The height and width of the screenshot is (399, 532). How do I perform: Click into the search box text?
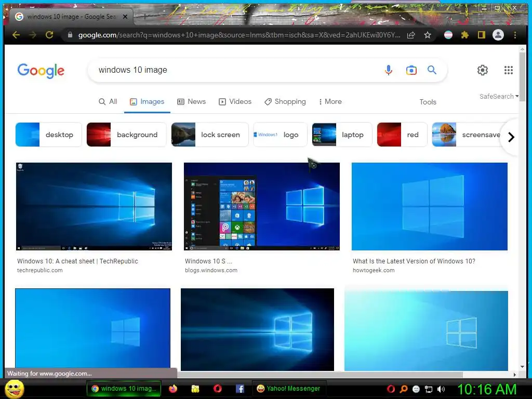pyautogui.click(x=132, y=70)
